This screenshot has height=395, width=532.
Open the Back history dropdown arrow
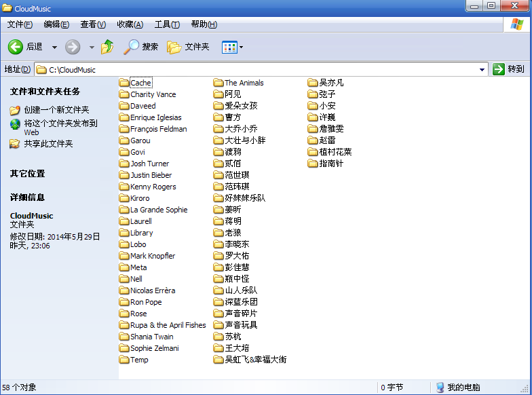(54, 48)
